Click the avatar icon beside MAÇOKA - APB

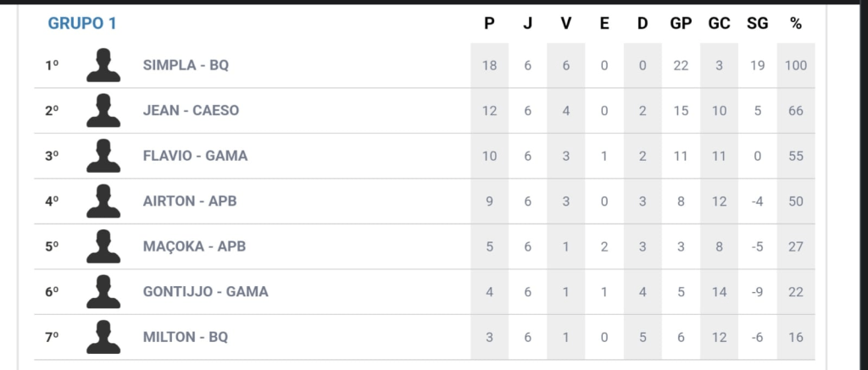click(103, 246)
